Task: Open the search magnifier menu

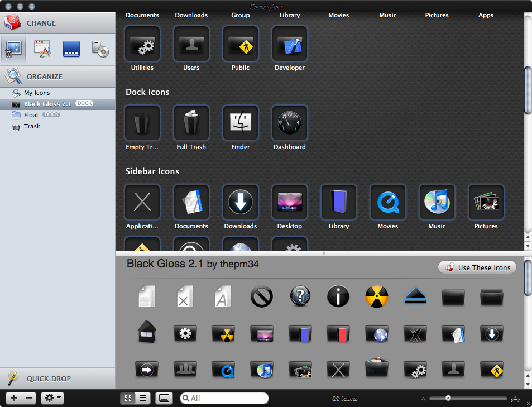Action: [x=185, y=398]
